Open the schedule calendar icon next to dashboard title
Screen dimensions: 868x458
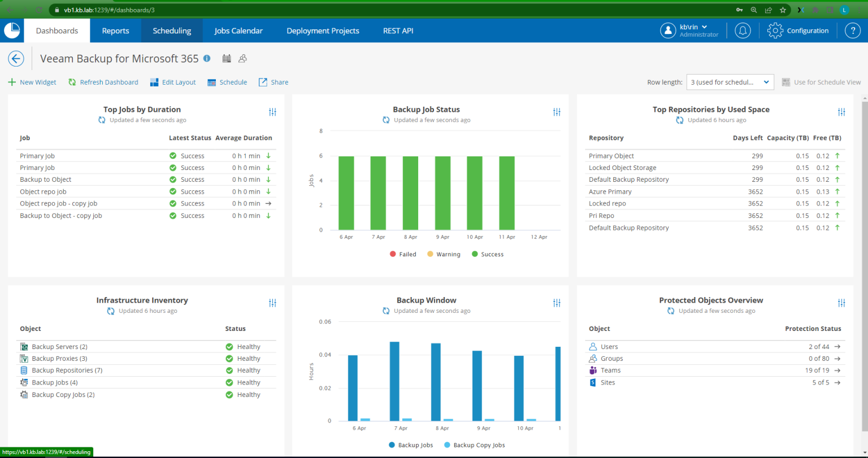click(x=226, y=58)
